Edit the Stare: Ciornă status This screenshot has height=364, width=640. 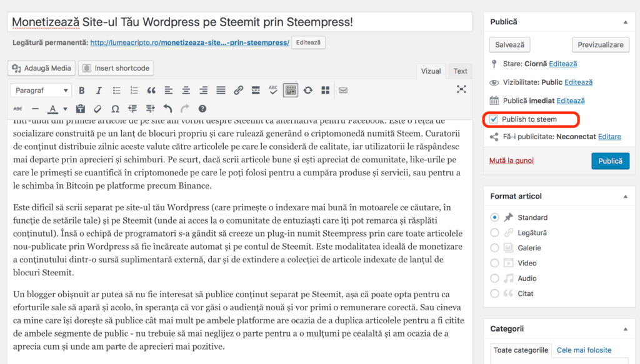(x=563, y=64)
